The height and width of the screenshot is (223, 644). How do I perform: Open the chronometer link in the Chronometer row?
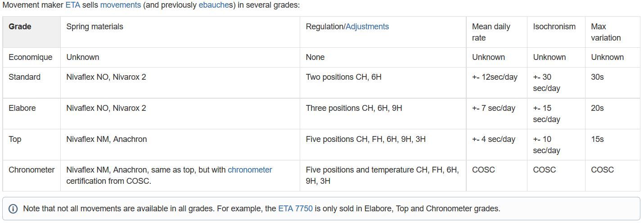tap(250, 170)
